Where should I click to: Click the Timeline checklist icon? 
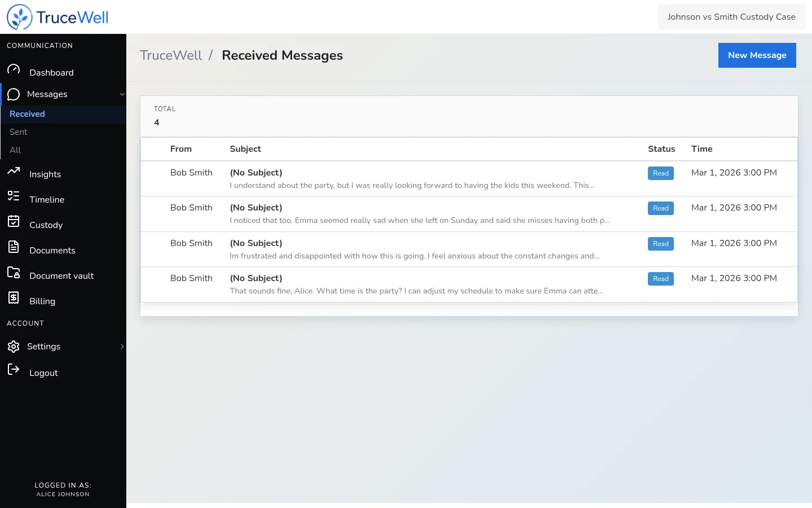pos(14,196)
